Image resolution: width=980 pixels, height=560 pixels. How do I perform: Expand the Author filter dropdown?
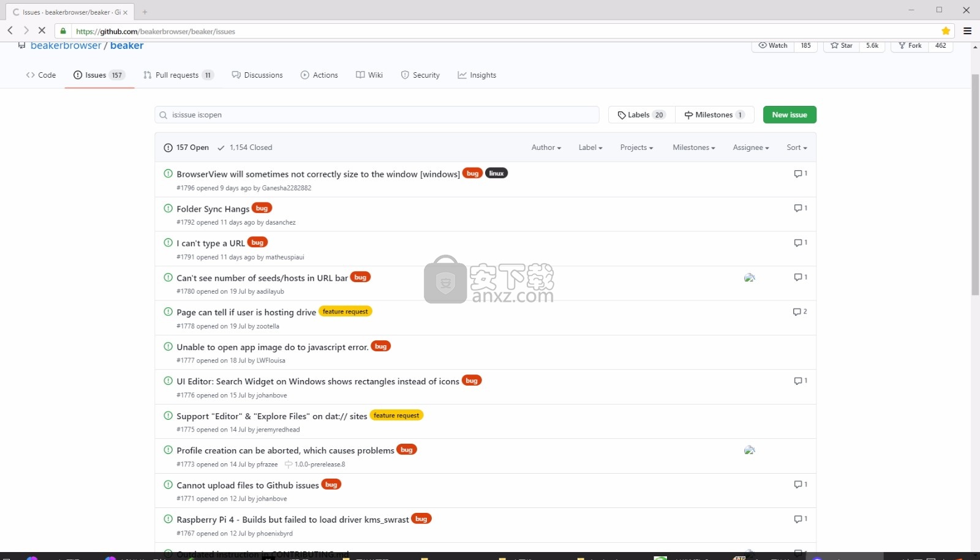(x=546, y=147)
